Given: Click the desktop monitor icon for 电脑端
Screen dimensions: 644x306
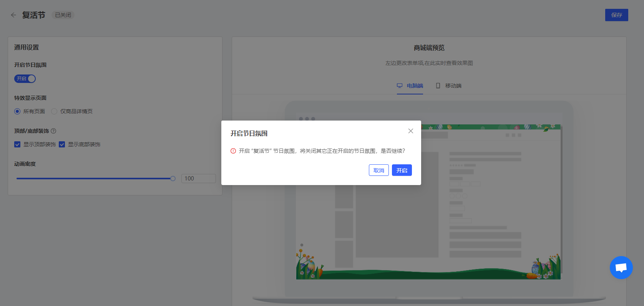Looking at the screenshot, I should tap(400, 86).
